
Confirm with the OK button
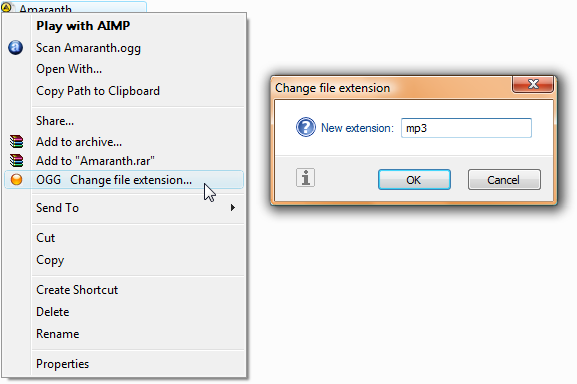tap(414, 179)
